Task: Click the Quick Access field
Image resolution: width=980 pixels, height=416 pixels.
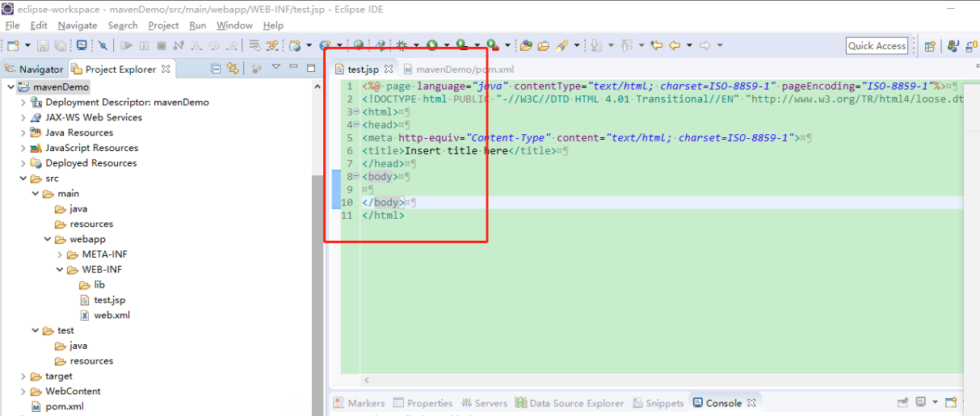Action: (877, 46)
